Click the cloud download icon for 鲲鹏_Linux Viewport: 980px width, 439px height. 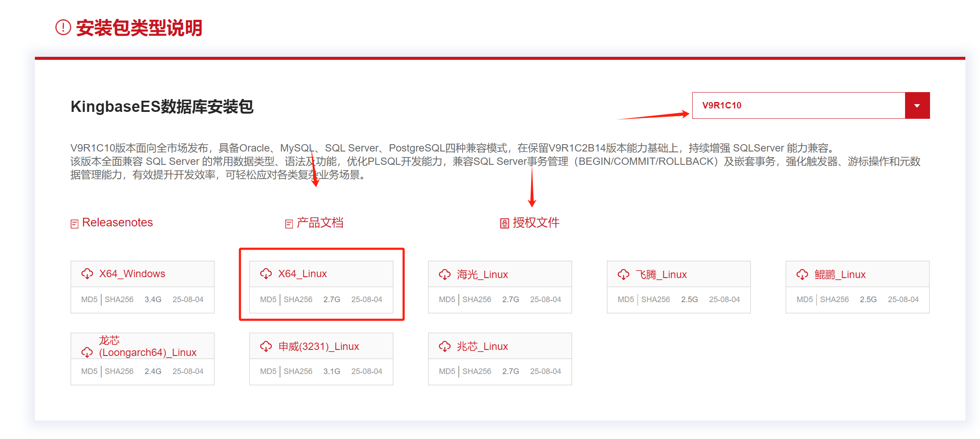click(802, 275)
